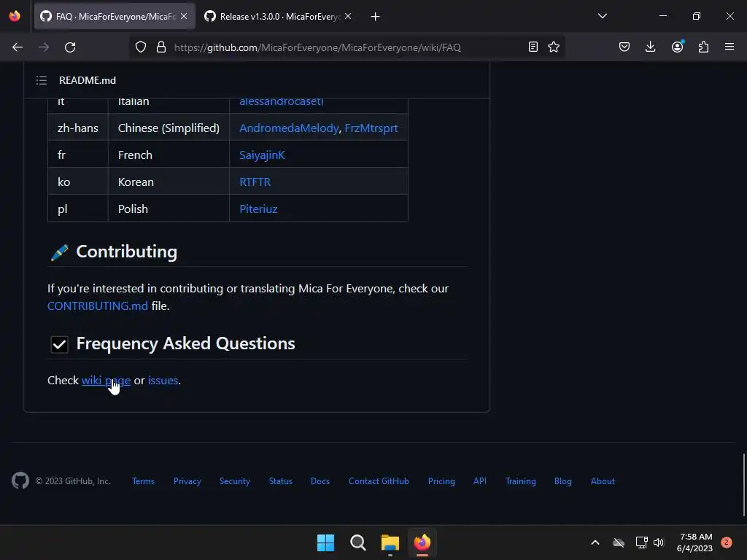The height and width of the screenshot is (560, 747).
Task: Open the Status footer link
Action: point(281,481)
